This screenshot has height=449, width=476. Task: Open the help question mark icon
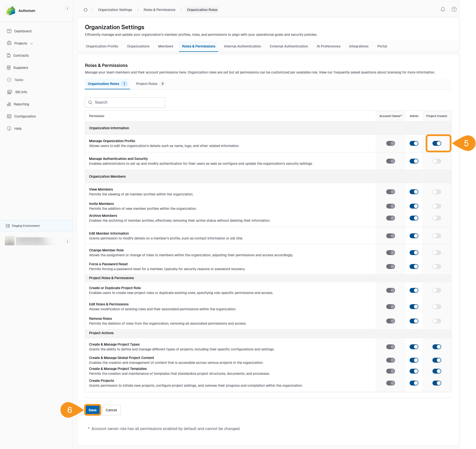(454, 9)
